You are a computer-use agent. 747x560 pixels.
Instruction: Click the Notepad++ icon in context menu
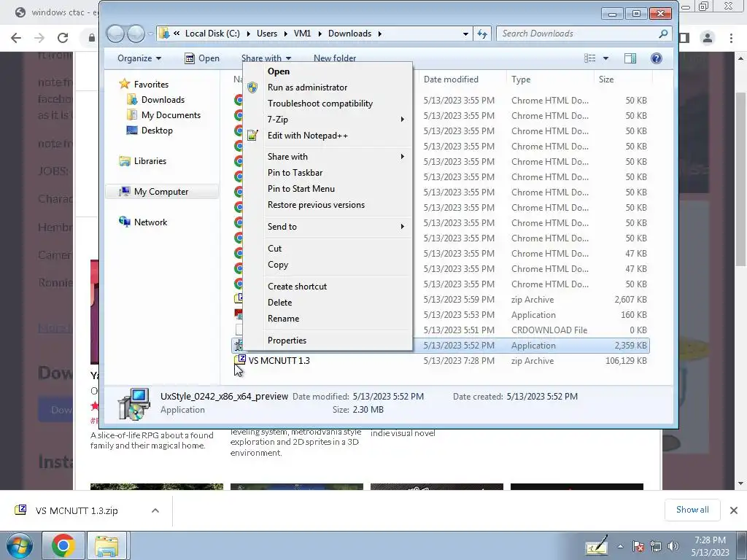[252, 136]
